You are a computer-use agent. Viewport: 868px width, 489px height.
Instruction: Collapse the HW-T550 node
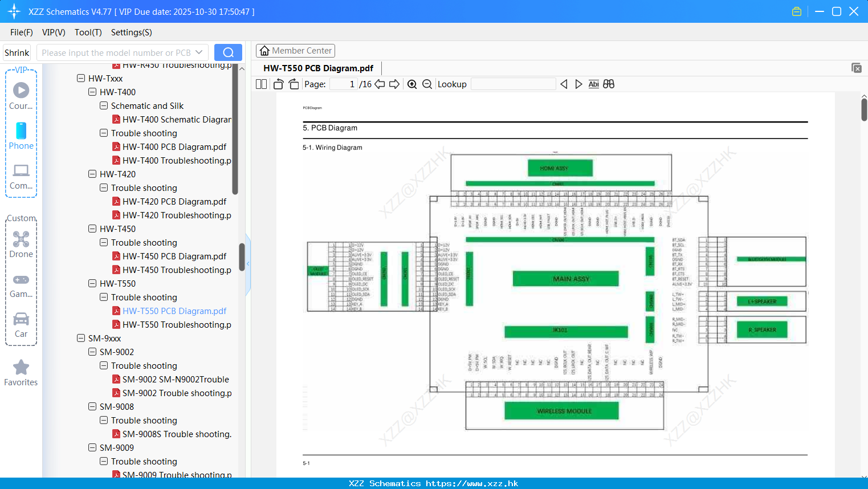92,283
